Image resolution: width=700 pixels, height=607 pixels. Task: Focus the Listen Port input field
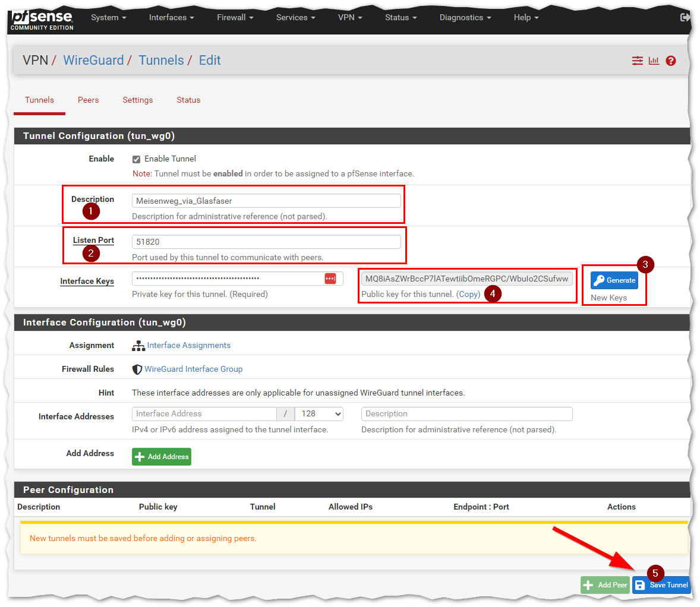(x=266, y=242)
